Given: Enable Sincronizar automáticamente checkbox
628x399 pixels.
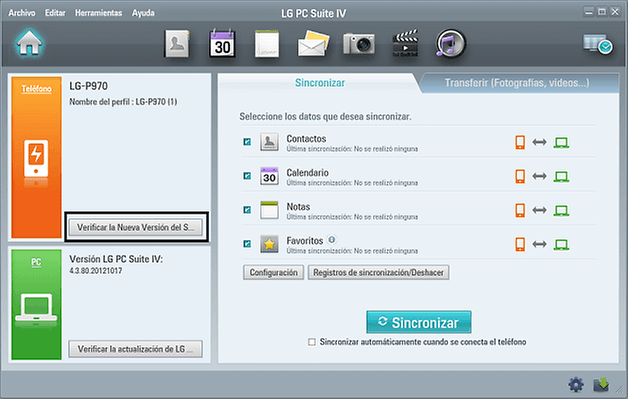Looking at the screenshot, I should (312, 342).
